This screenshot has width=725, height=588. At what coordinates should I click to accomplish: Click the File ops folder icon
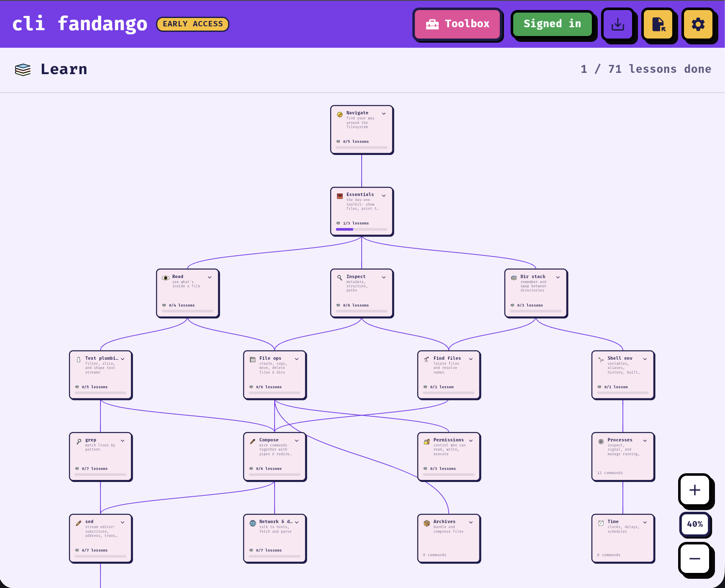(x=253, y=359)
